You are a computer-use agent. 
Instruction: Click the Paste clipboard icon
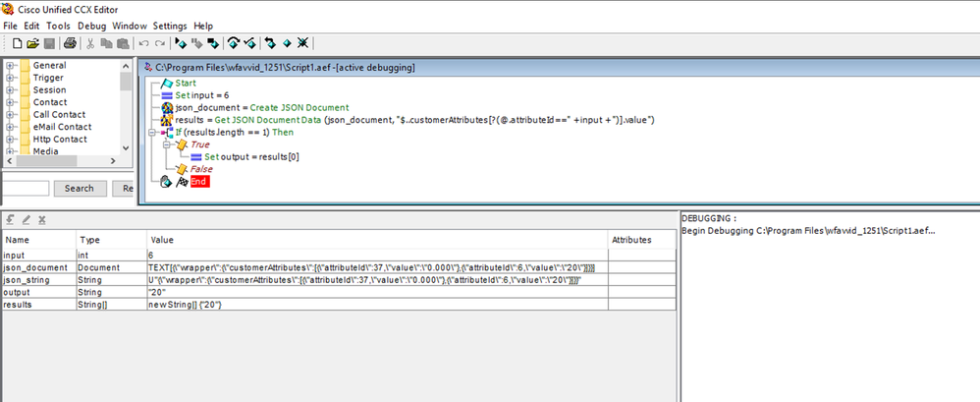(x=123, y=43)
